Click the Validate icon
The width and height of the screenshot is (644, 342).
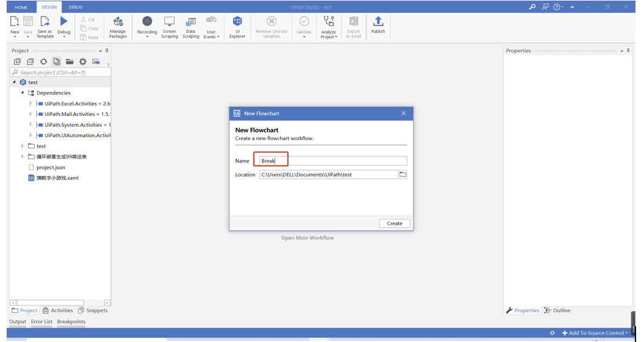(304, 21)
